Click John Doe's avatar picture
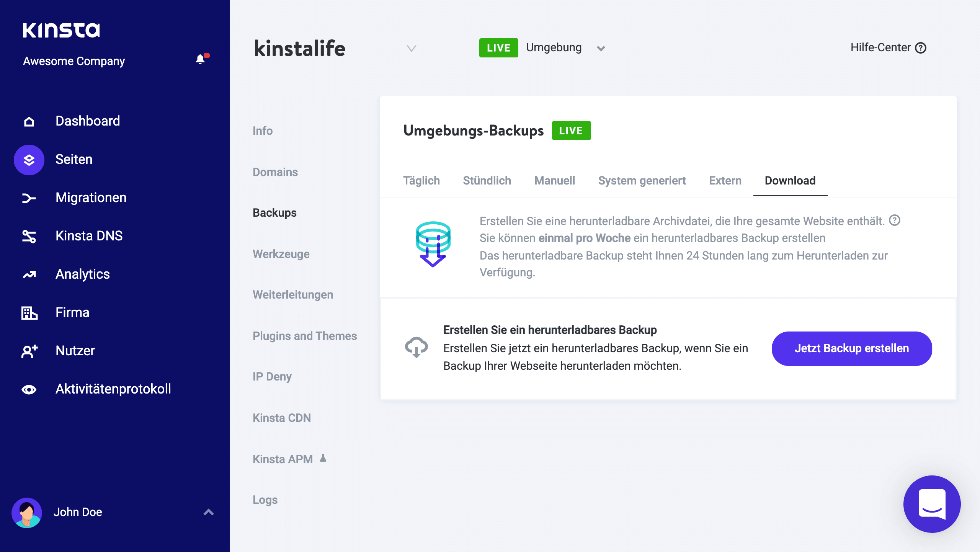This screenshot has width=980, height=552. click(27, 512)
